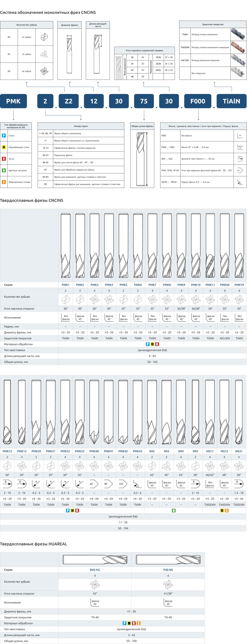247x644 pixels.
Task: Click the 4042 variable helix code
Action: [x=158, y=70]
